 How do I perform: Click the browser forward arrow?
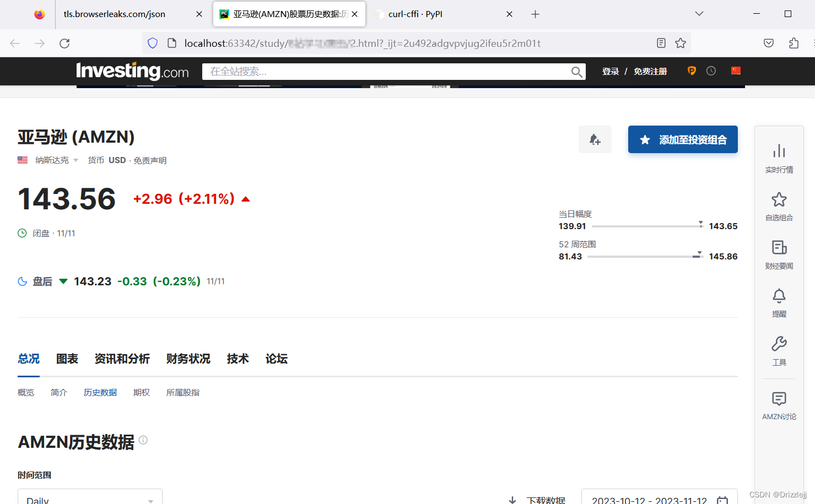coord(40,44)
